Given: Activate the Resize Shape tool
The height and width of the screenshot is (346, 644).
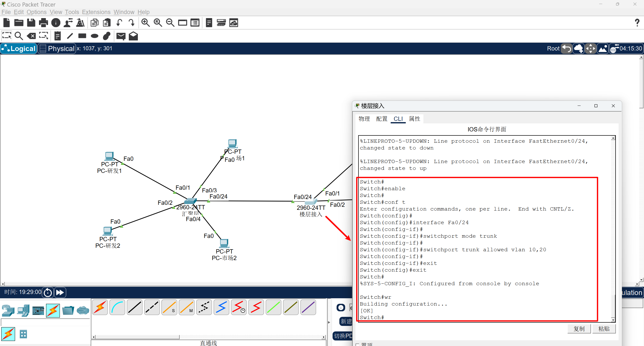Looking at the screenshot, I should (44, 36).
